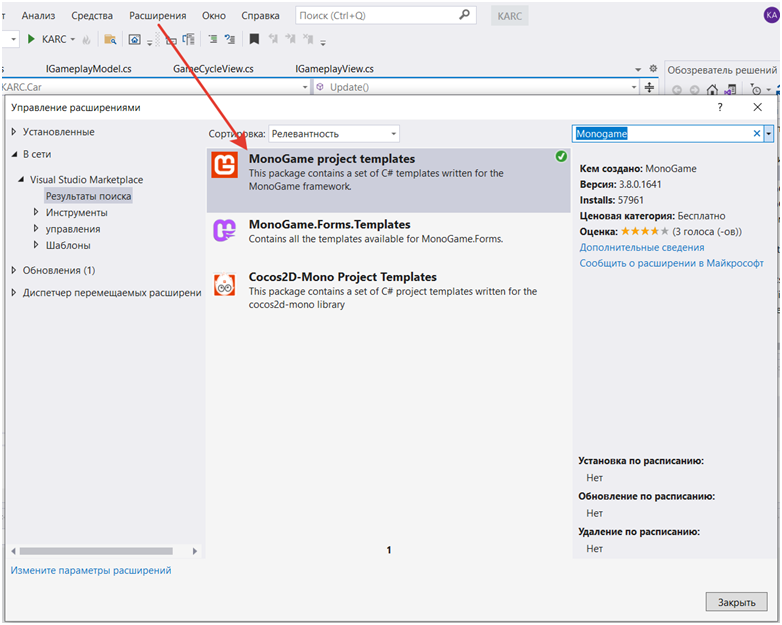Screen dimensions: 782x625
Task: Open the KA user account avatar
Action: [x=771, y=15]
